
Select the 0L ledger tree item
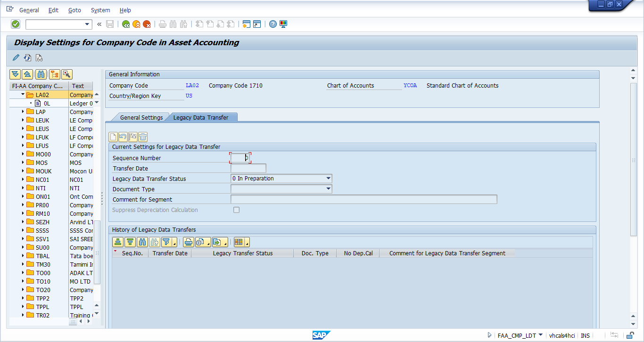point(46,103)
